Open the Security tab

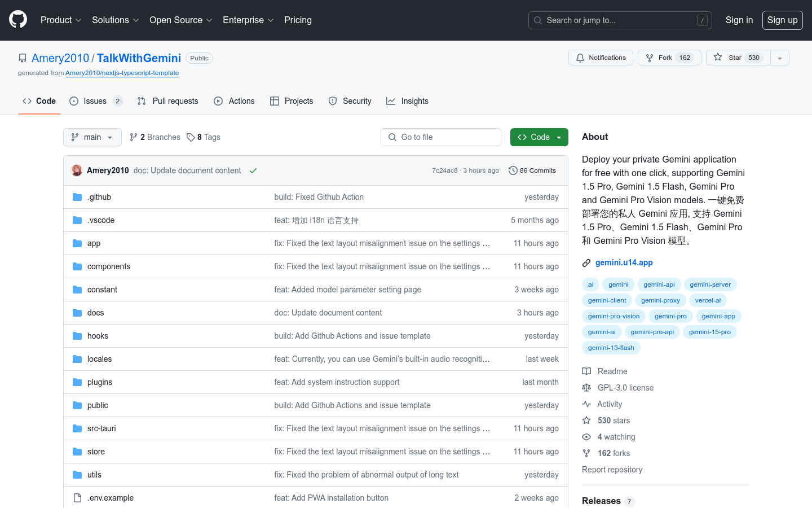(350, 101)
